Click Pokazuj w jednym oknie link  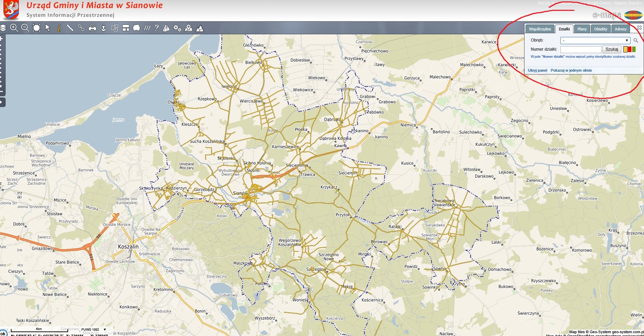[x=571, y=70]
